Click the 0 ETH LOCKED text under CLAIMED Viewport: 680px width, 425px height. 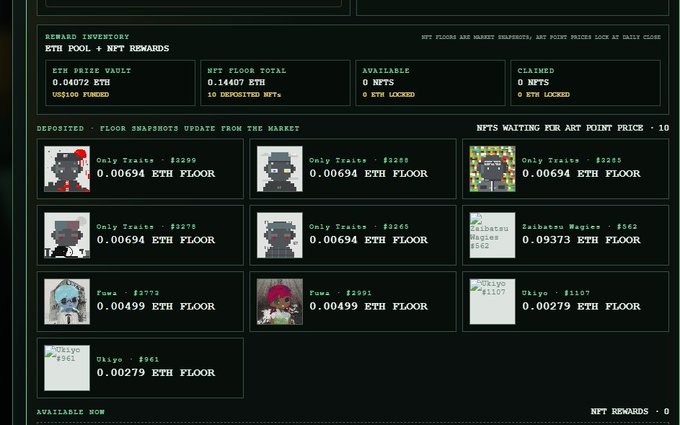coord(543,95)
